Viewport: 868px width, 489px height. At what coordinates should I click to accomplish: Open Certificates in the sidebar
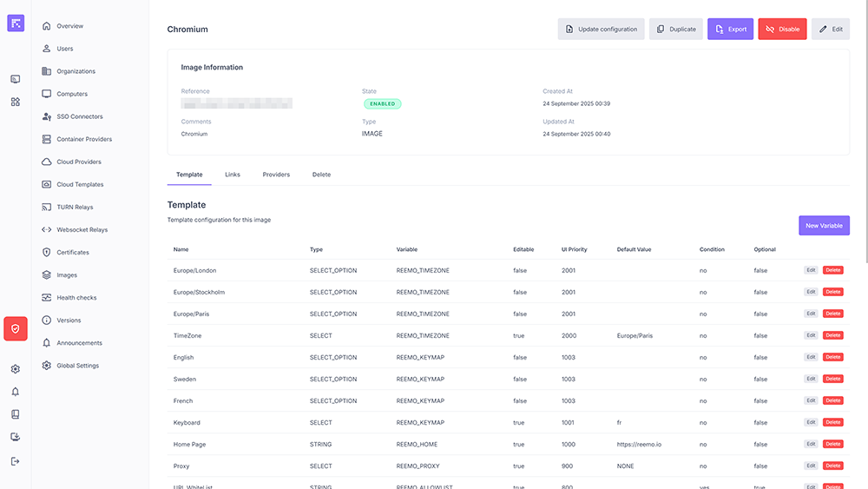pyautogui.click(x=73, y=253)
